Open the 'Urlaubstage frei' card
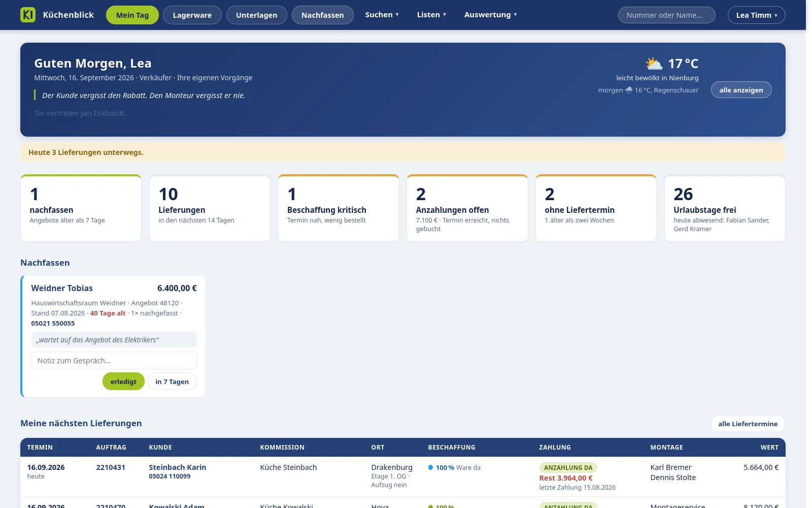812x508 pixels. pos(725,208)
